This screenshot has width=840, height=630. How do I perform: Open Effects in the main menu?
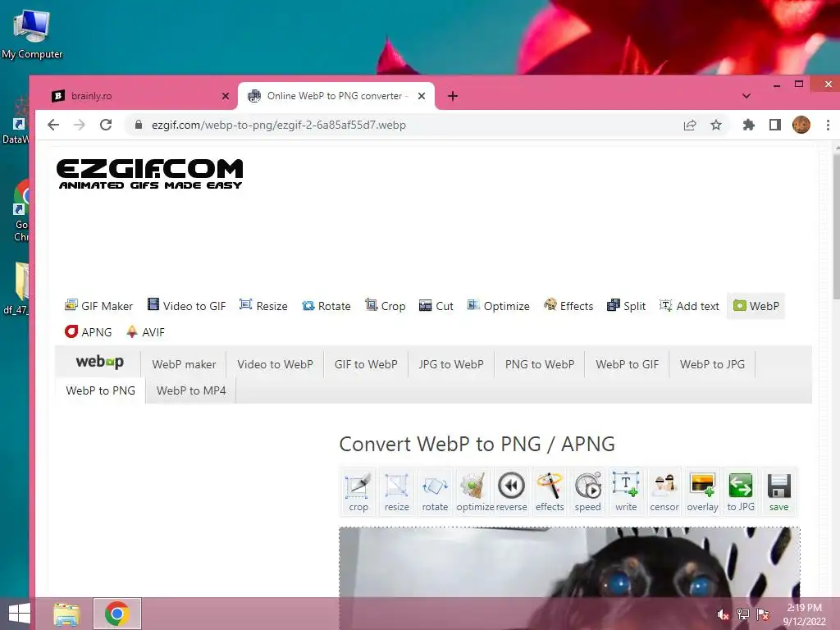[x=568, y=306]
